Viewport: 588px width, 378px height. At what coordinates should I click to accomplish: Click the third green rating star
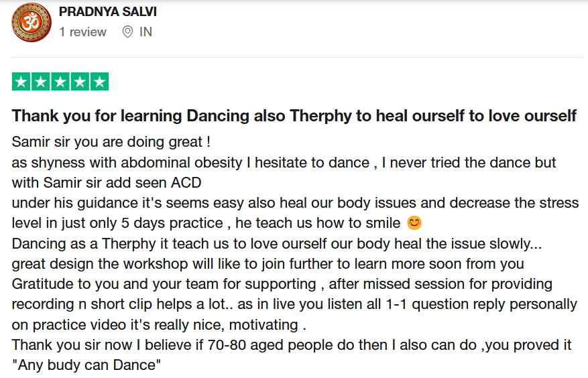click(x=60, y=82)
